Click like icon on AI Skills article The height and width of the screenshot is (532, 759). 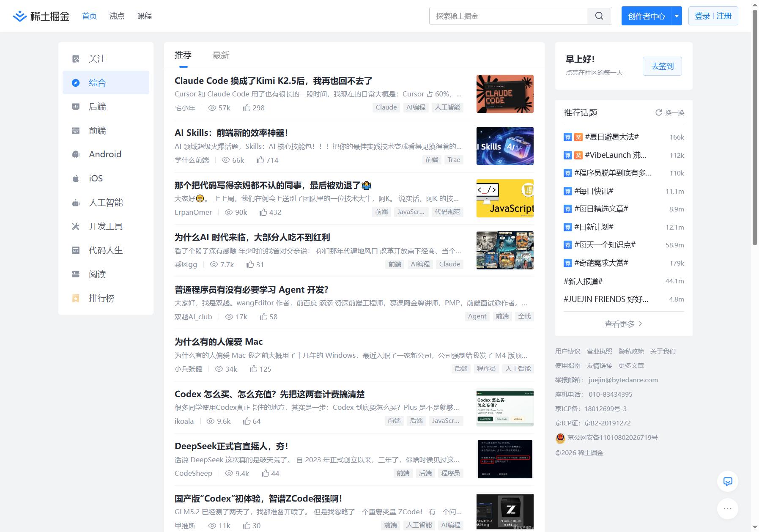260,160
